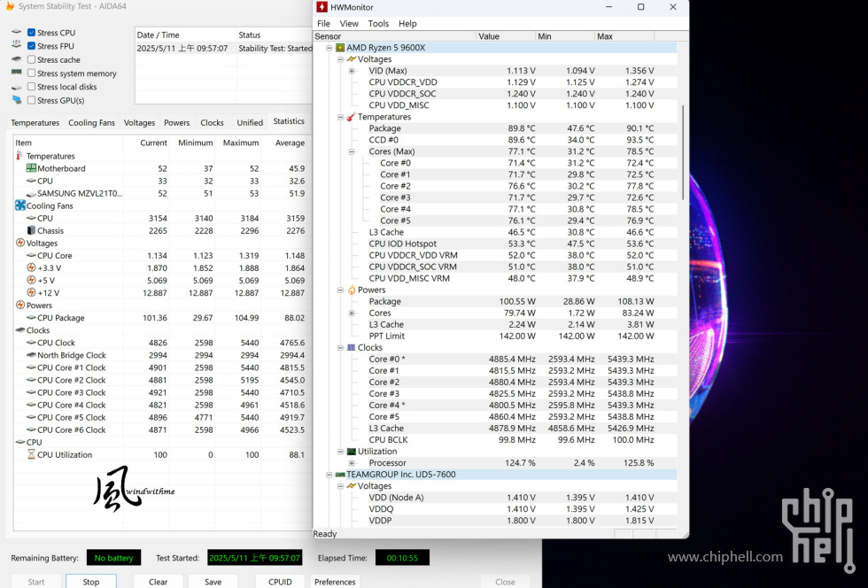Enable the Stress system memory checkbox
The image size is (868, 588).
[32, 73]
